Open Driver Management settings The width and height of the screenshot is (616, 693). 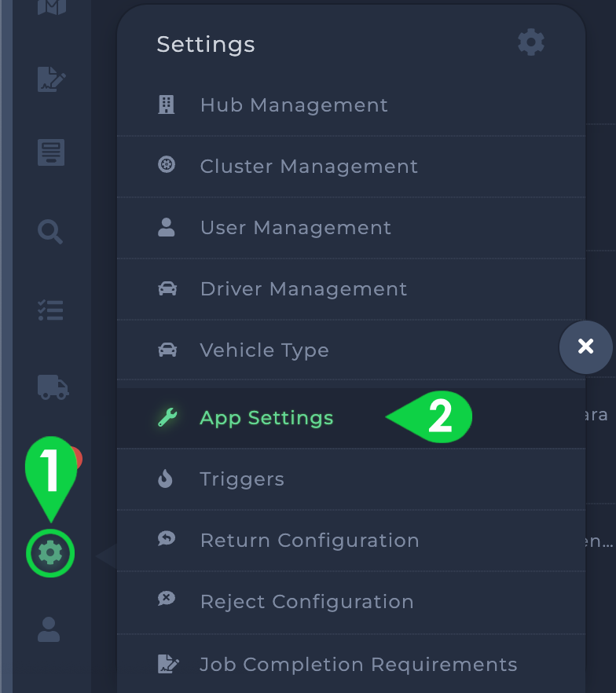tap(351, 289)
